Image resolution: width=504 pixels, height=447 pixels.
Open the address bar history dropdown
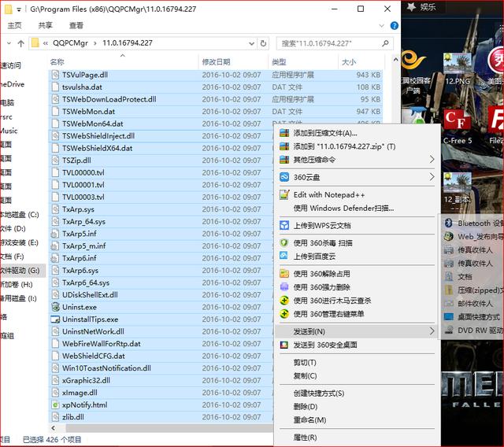coord(251,43)
